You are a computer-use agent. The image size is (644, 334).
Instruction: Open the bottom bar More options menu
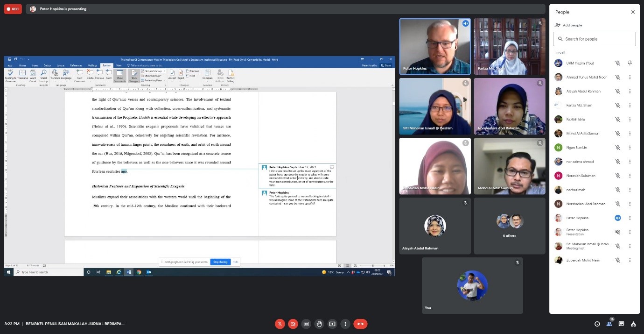[345, 324]
